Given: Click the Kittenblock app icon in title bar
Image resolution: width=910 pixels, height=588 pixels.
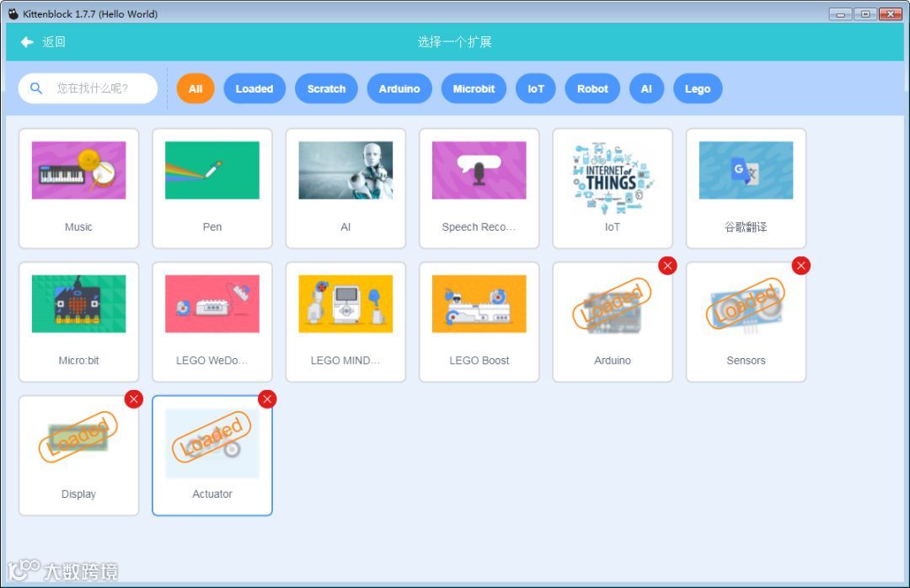Looking at the screenshot, I should pyautogui.click(x=13, y=13).
